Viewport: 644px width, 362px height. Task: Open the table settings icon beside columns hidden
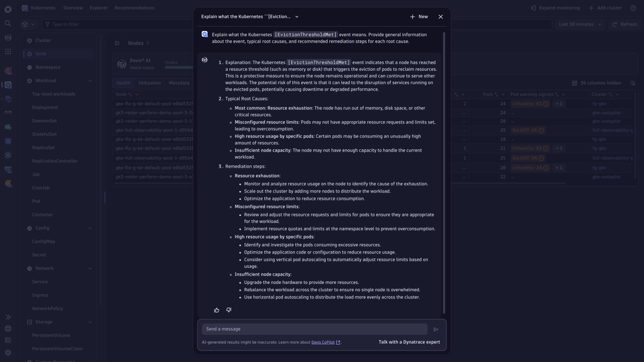632,83
